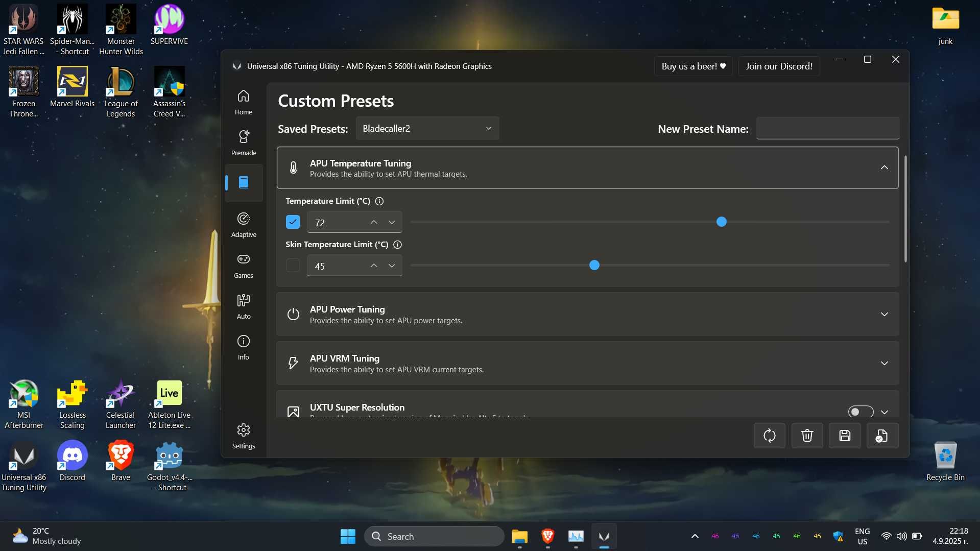Open the clock and date flyout

coord(950,536)
